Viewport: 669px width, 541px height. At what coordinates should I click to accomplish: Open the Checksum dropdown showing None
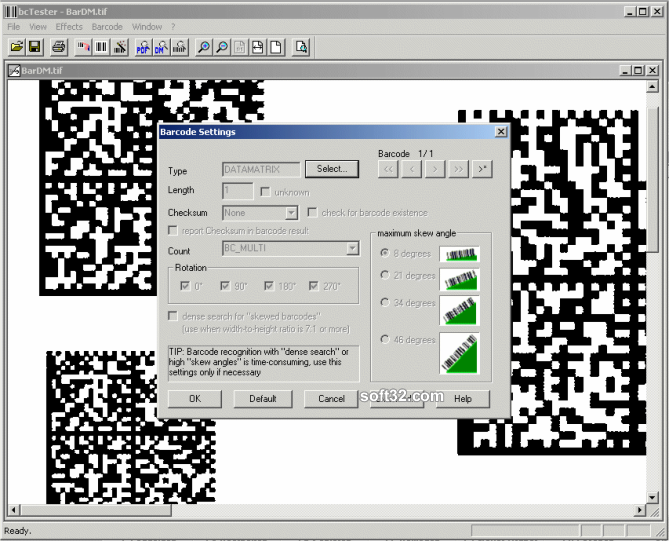(291, 212)
